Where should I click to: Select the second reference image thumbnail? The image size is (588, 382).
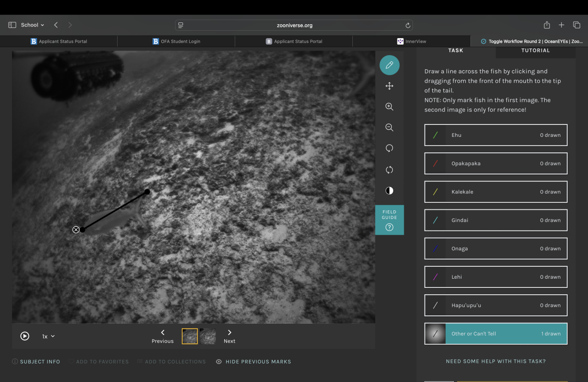click(x=208, y=336)
